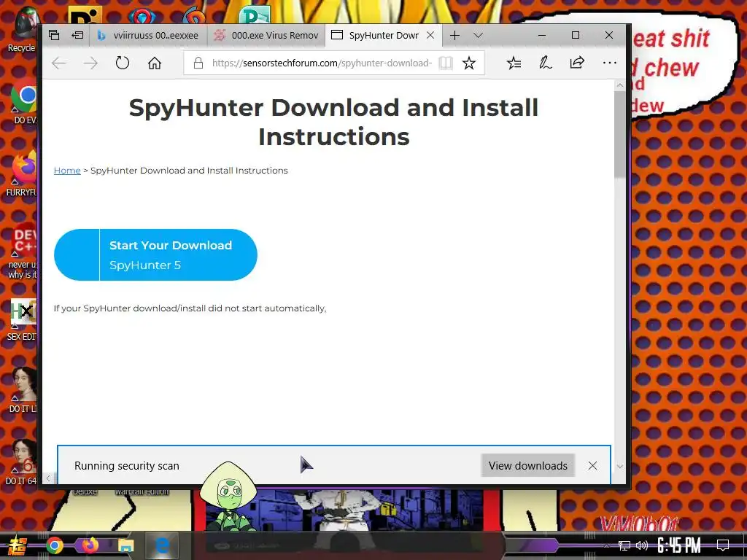747x560 pixels.
Task: Select the DO IT 64 desktop shortcut
Action: click(x=22, y=462)
